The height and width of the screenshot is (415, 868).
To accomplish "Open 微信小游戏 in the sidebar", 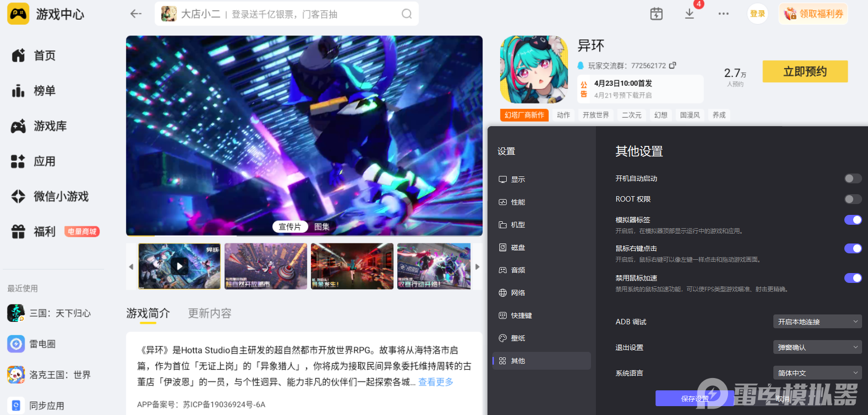I will coord(50,197).
